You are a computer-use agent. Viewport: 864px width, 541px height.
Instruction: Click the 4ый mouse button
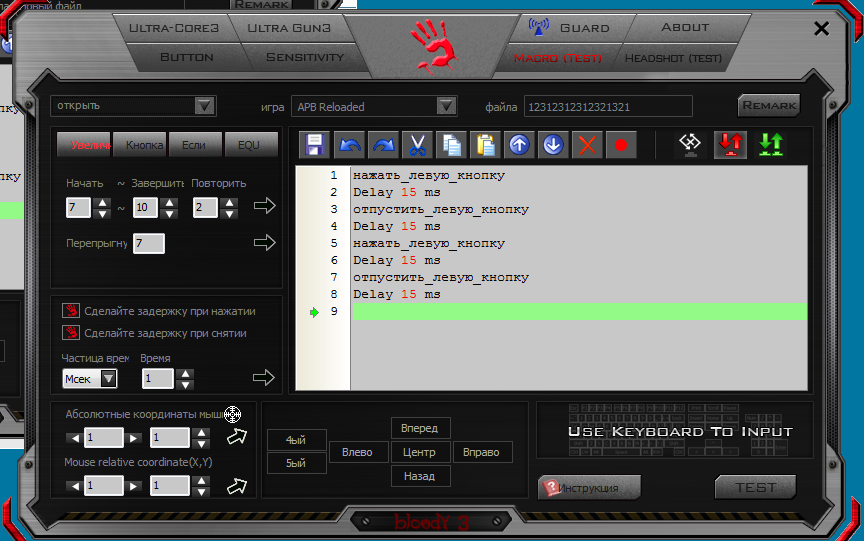coord(296,440)
